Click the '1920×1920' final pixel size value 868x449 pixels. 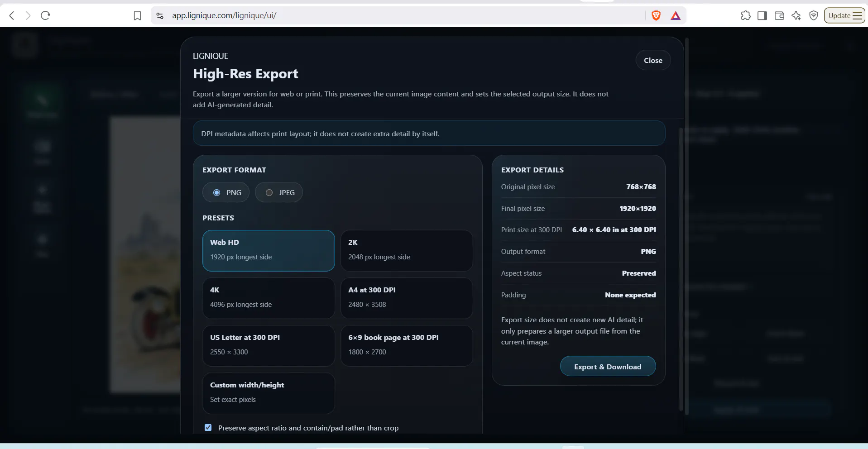click(x=638, y=209)
